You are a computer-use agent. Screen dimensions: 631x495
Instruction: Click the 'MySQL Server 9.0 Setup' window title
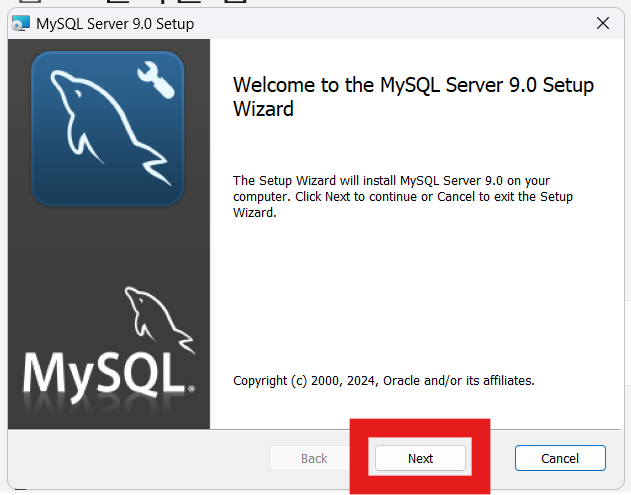click(x=115, y=24)
